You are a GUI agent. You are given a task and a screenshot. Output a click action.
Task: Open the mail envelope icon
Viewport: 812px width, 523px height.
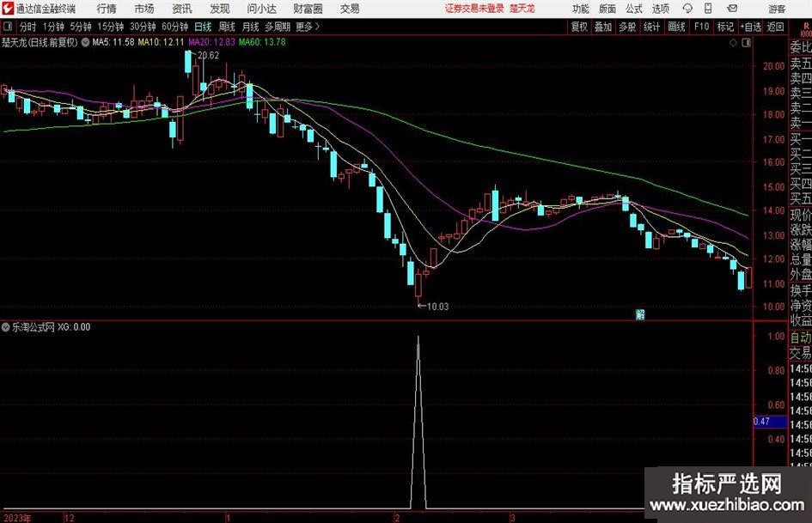[732, 9]
